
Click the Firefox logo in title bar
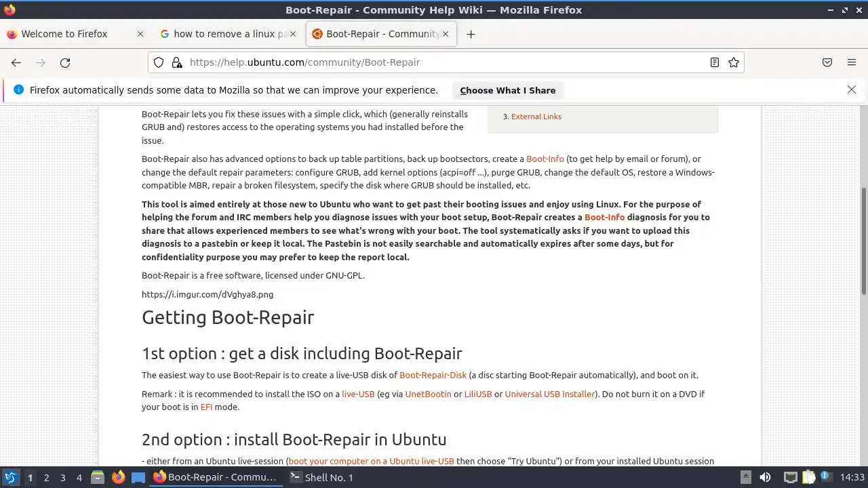coord(9,9)
